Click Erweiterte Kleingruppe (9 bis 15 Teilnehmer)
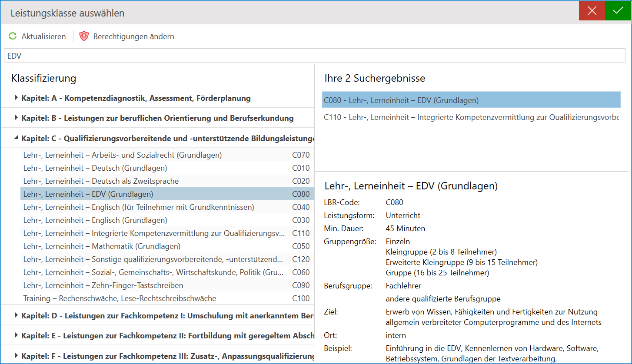Image resolution: width=632 pixels, height=364 pixels. click(462, 262)
